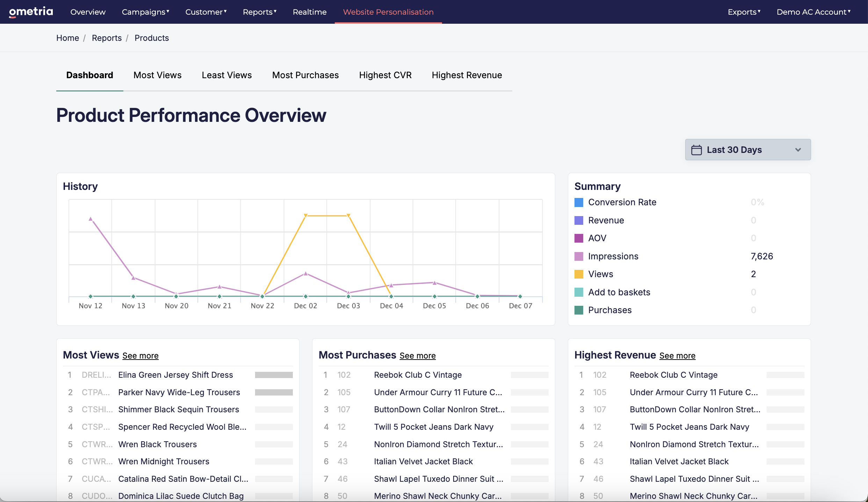Expand the Demo AC Account menu
Viewport: 868px width, 502px height.
click(813, 12)
